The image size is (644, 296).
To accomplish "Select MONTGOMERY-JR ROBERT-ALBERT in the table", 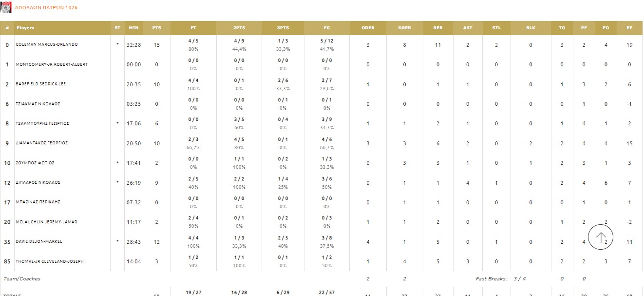I will tap(52, 64).
